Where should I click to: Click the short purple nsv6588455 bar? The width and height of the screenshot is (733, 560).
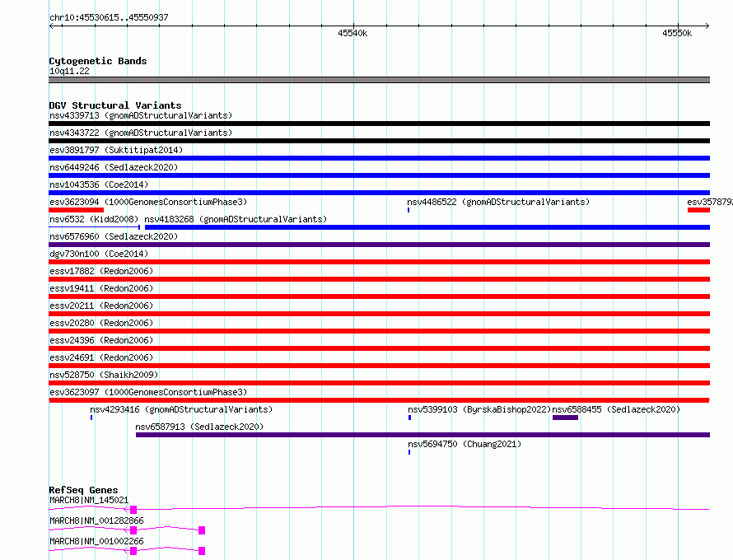click(x=565, y=418)
